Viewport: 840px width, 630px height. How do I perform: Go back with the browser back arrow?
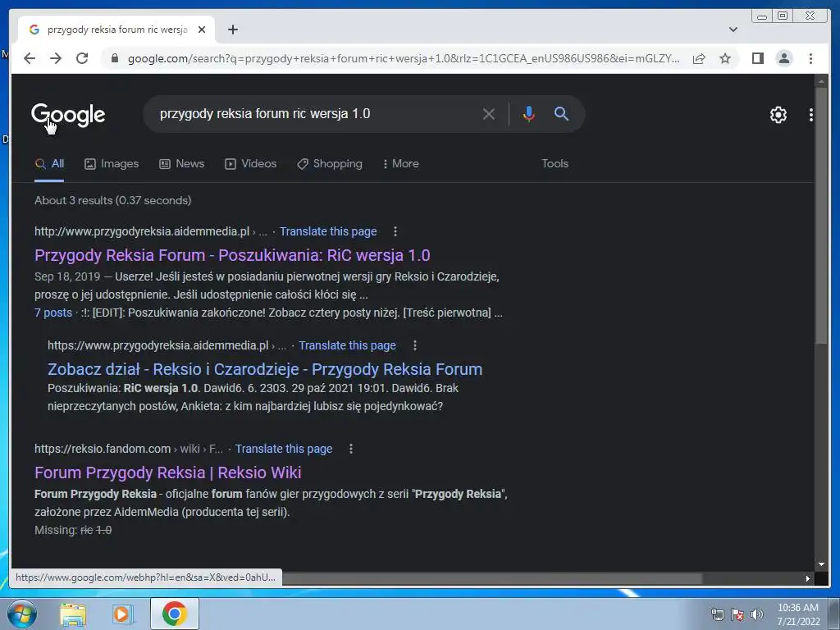point(30,58)
